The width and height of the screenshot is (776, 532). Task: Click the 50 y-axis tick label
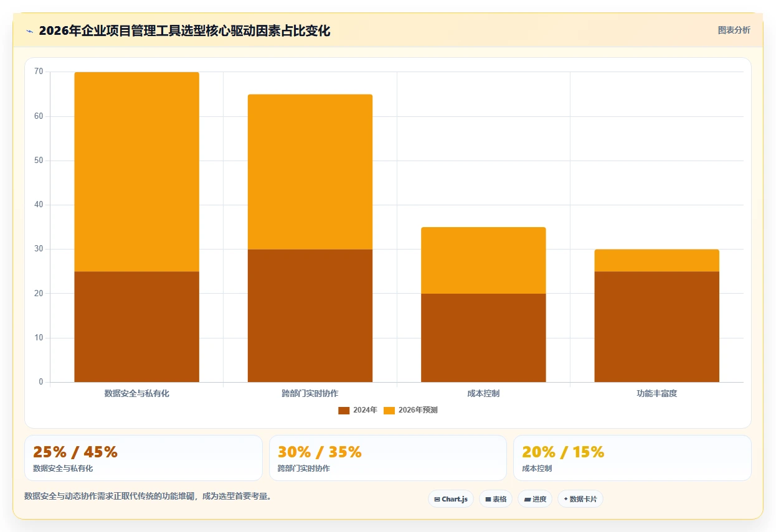click(x=39, y=161)
